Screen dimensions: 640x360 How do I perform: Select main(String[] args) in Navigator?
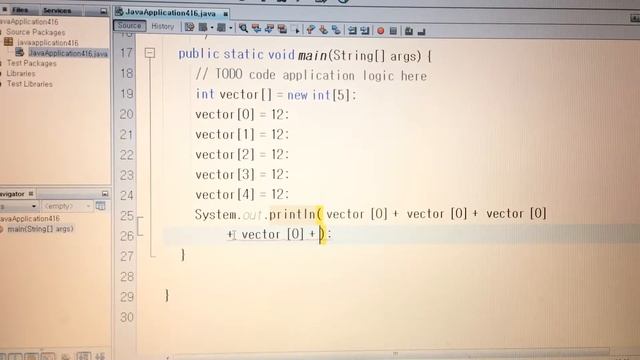[x=40, y=229]
